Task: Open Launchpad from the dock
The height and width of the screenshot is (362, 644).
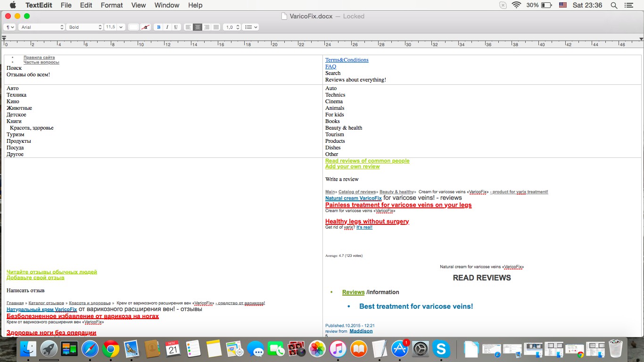Action: click(x=49, y=349)
